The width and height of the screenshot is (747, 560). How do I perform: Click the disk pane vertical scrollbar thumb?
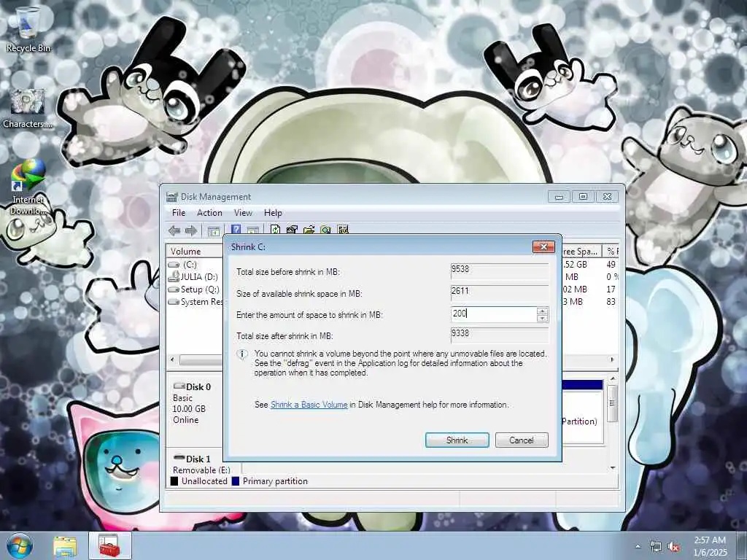tap(613, 402)
